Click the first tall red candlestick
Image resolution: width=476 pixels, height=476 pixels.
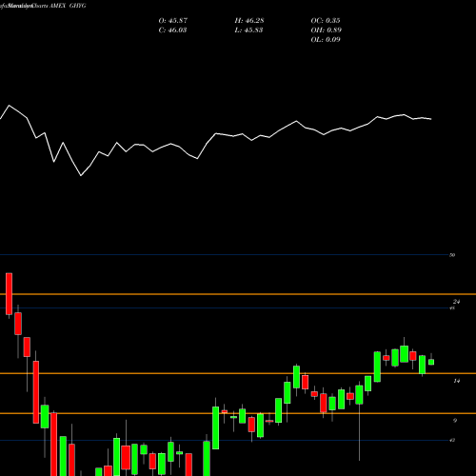point(9,293)
